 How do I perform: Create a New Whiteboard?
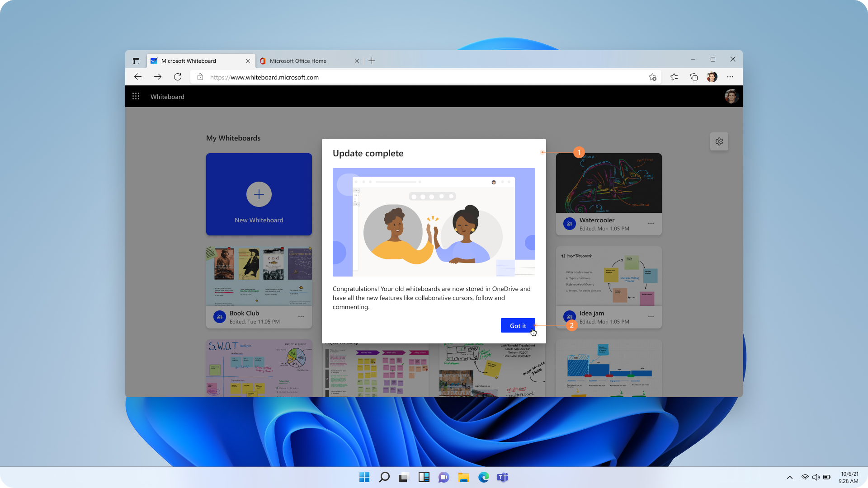click(259, 194)
